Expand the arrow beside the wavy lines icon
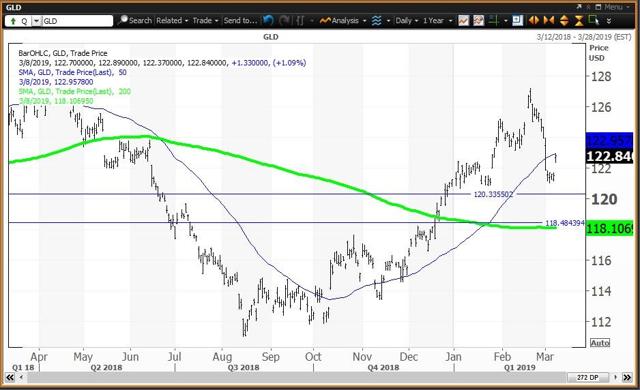This screenshot has height=390, width=640. [388, 20]
